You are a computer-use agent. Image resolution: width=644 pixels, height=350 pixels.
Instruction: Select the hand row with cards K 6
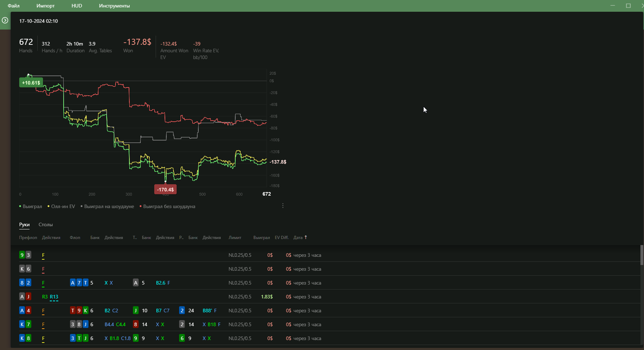coord(326,269)
